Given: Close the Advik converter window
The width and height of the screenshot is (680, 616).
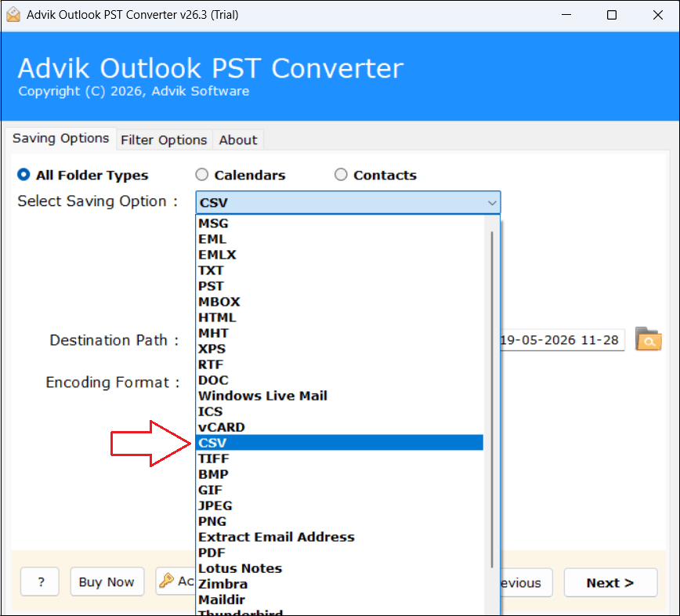Looking at the screenshot, I should (657, 15).
